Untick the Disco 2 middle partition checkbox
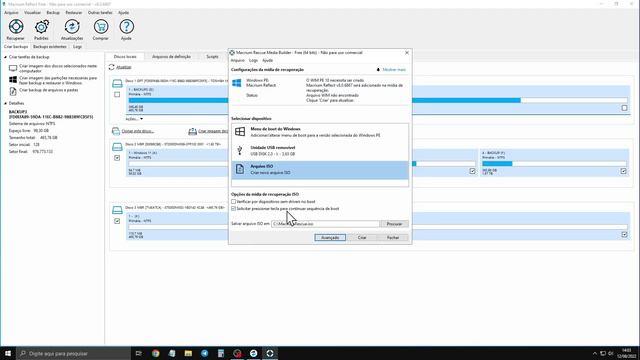Screen dimensions: 640x360 pos(472,171)
